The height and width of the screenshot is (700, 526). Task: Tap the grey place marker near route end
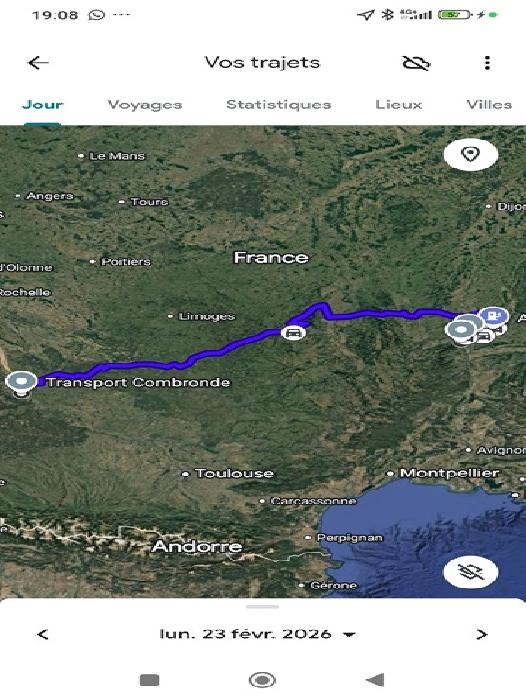462,330
